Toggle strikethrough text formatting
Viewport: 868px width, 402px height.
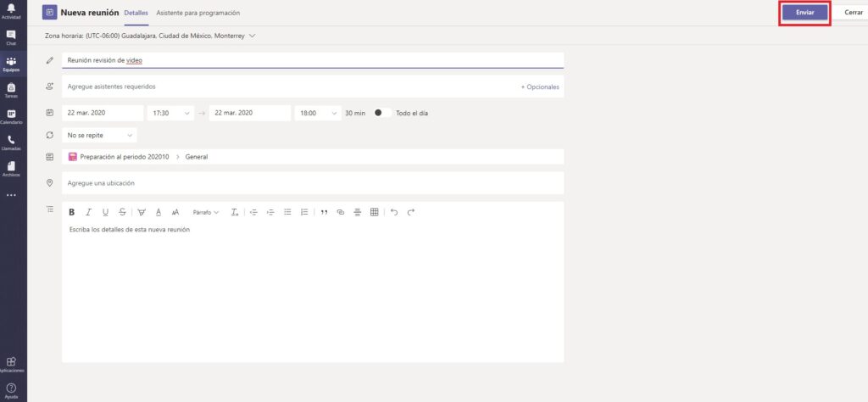pos(123,212)
